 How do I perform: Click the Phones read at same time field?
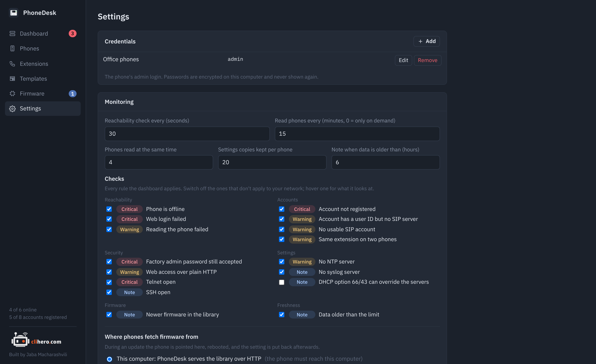pyautogui.click(x=159, y=162)
